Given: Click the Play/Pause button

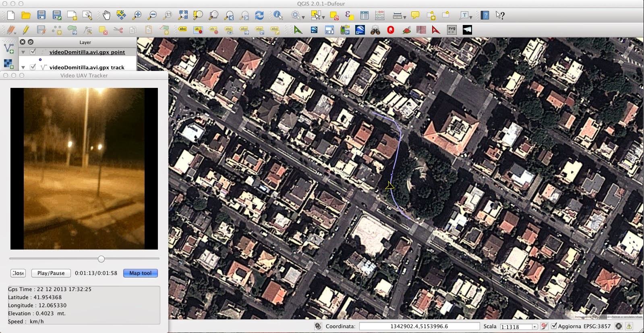Looking at the screenshot, I should point(51,273).
